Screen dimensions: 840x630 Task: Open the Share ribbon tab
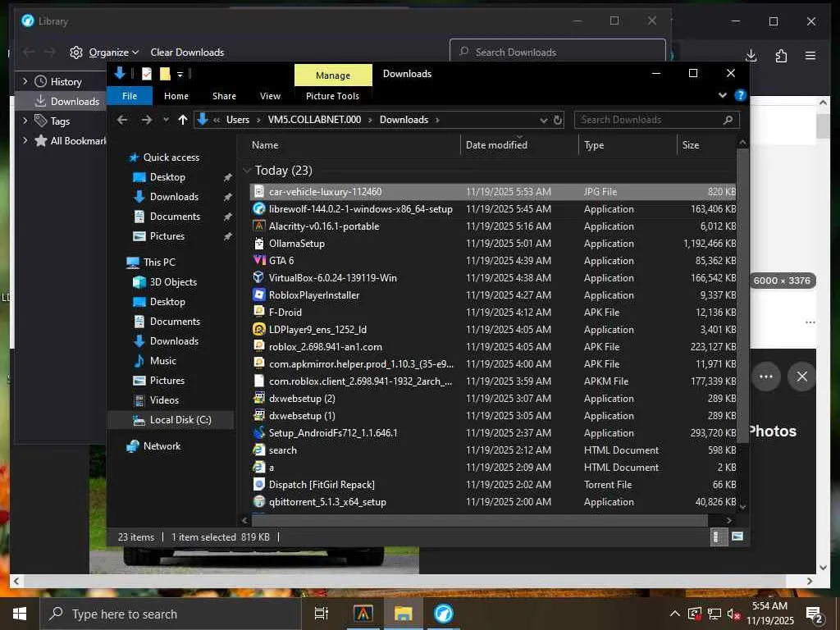pos(224,96)
